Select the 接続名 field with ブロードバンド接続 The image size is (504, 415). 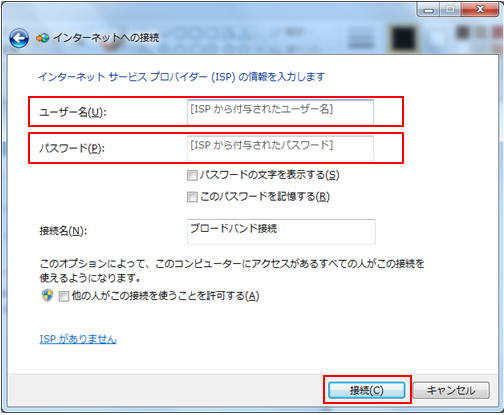point(281,232)
